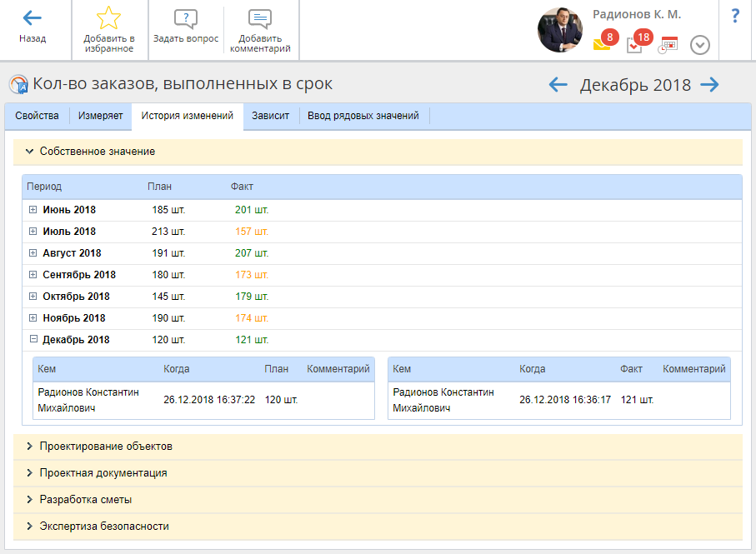Click the help question mark icon

735,16
